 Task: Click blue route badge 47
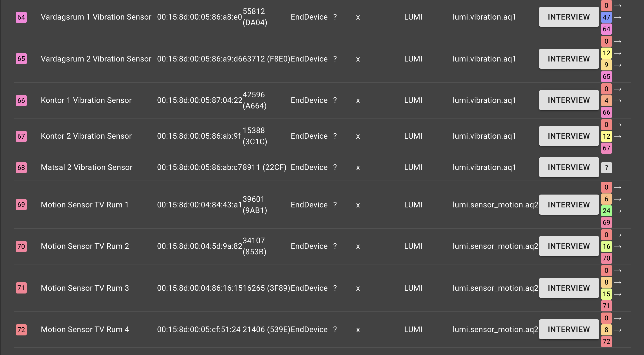point(606,17)
